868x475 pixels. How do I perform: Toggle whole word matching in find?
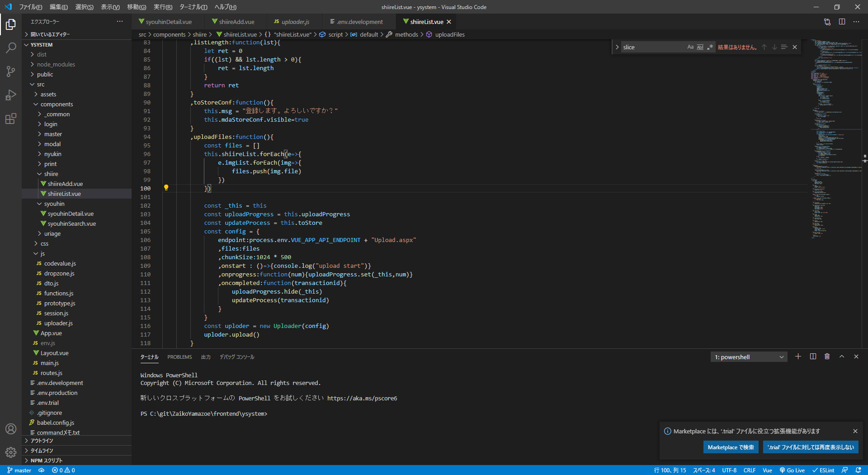[x=700, y=47]
